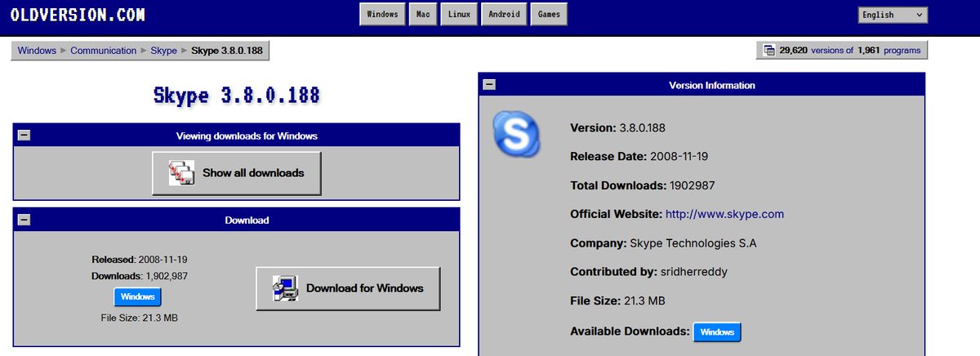Collapse the Download panel
Screen dimensions: 980x356
[x=24, y=220]
